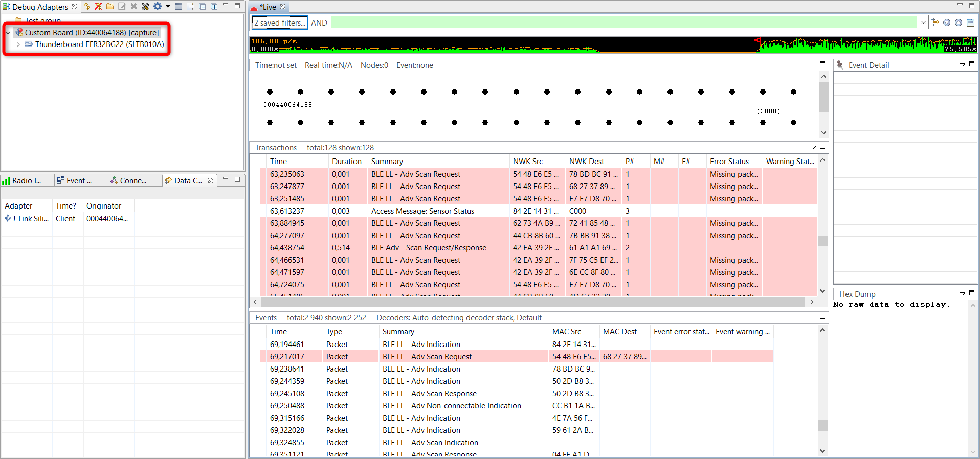The height and width of the screenshot is (459, 980).
Task: Expand all adapters with plus icon
Action: tap(214, 6)
